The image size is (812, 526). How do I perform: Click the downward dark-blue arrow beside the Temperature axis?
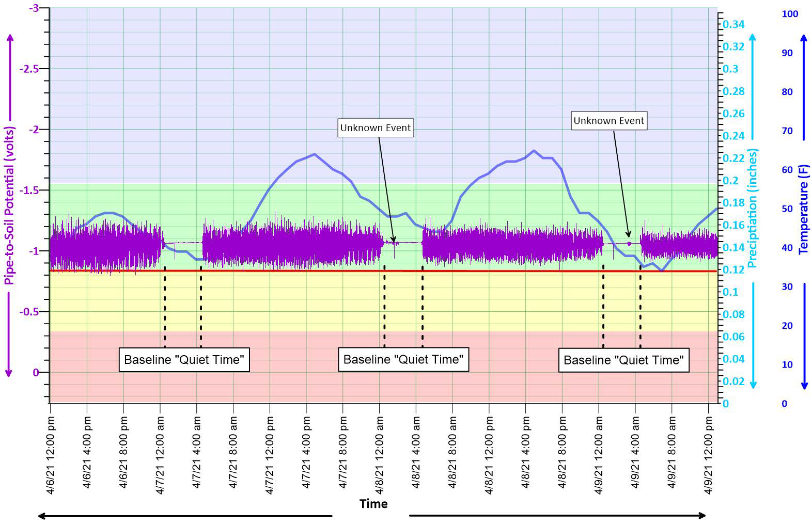click(804, 336)
